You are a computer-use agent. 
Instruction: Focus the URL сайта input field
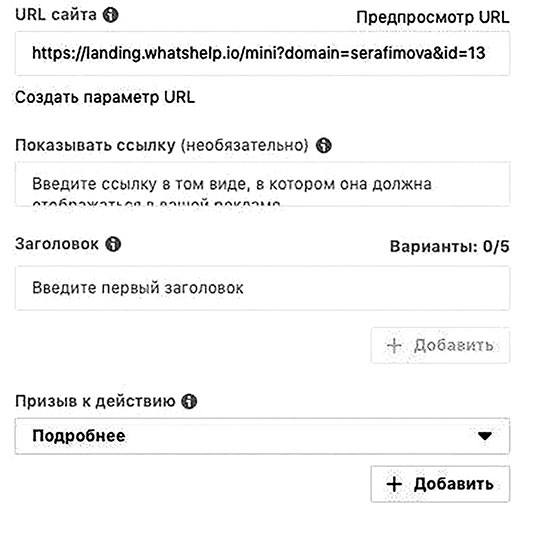(262, 53)
